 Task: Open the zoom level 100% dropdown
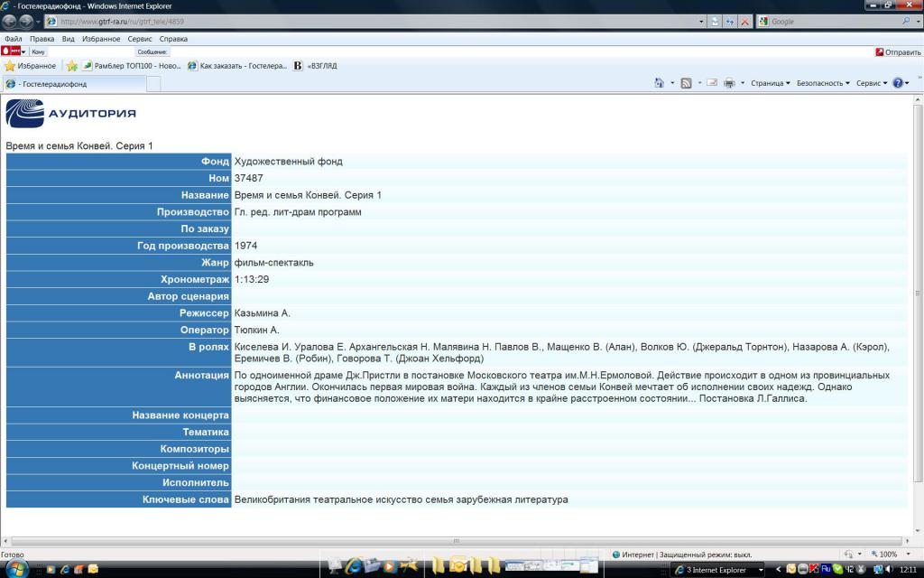(889, 555)
